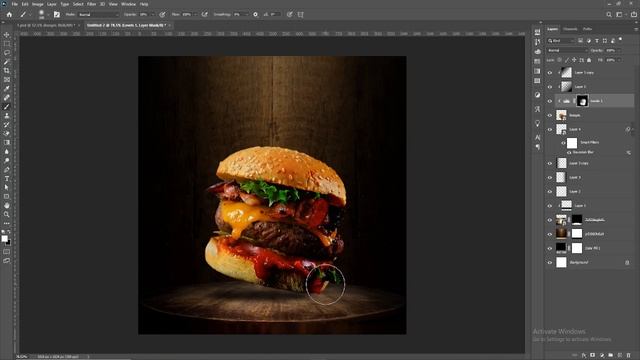Screen dimensions: 640x360
Task: Switch to the Paths tab
Action: 587,29
